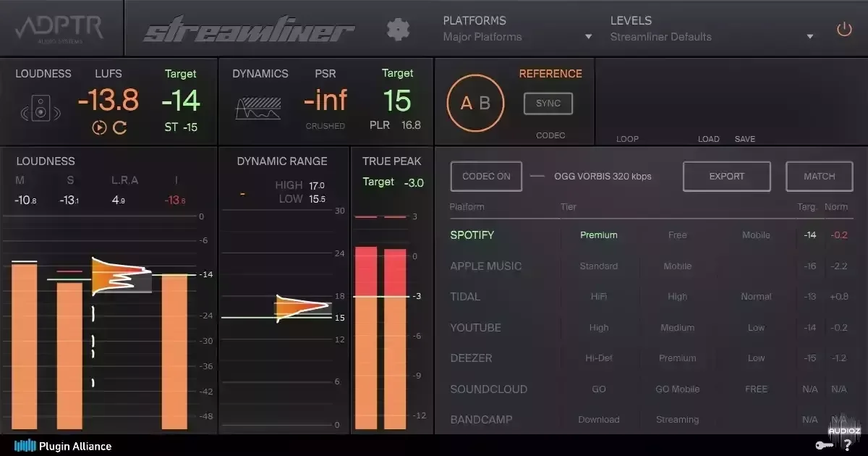868x456 pixels.
Task: Choose Deezer Hi-Def tier
Action: pyautogui.click(x=599, y=358)
